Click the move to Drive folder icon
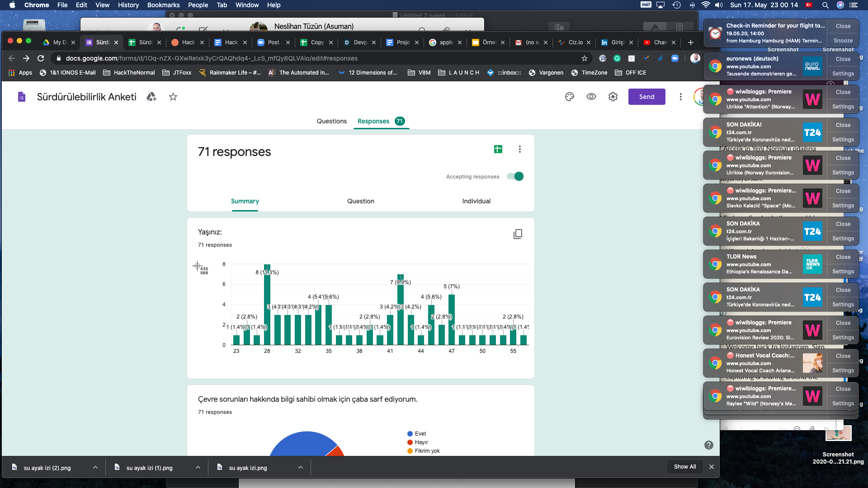Image resolution: width=868 pixels, height=488 pixels. click(x=151, y=97)
